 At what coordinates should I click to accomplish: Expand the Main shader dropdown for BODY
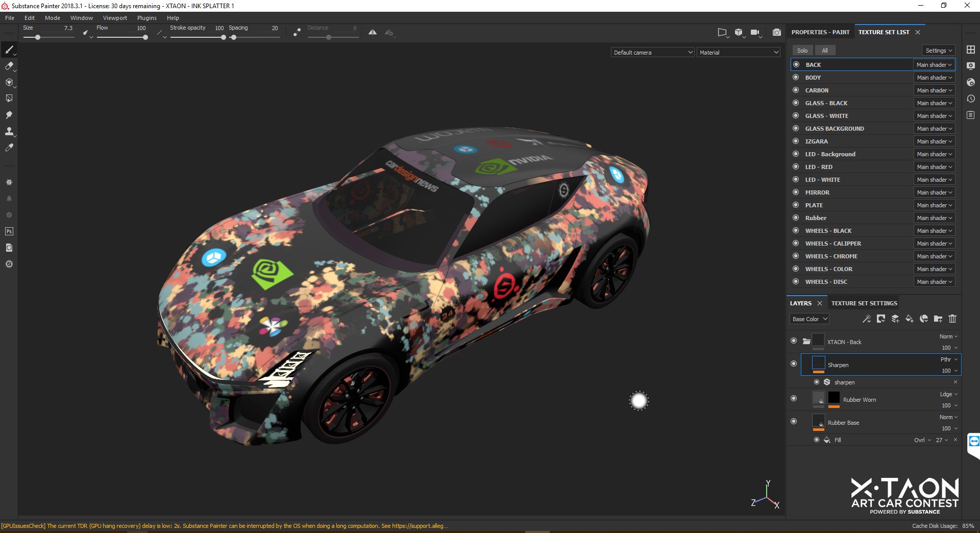click(x=934, y=78)
